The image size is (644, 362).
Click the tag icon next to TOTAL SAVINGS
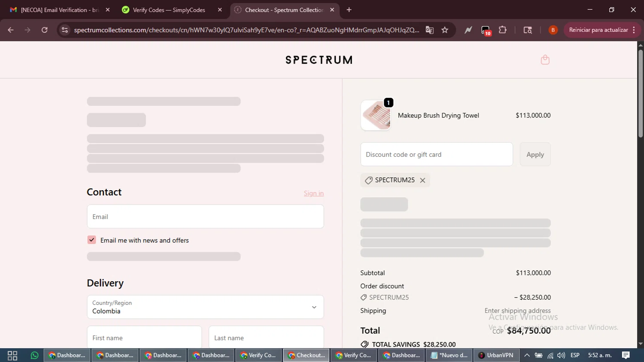click(365, 344)
